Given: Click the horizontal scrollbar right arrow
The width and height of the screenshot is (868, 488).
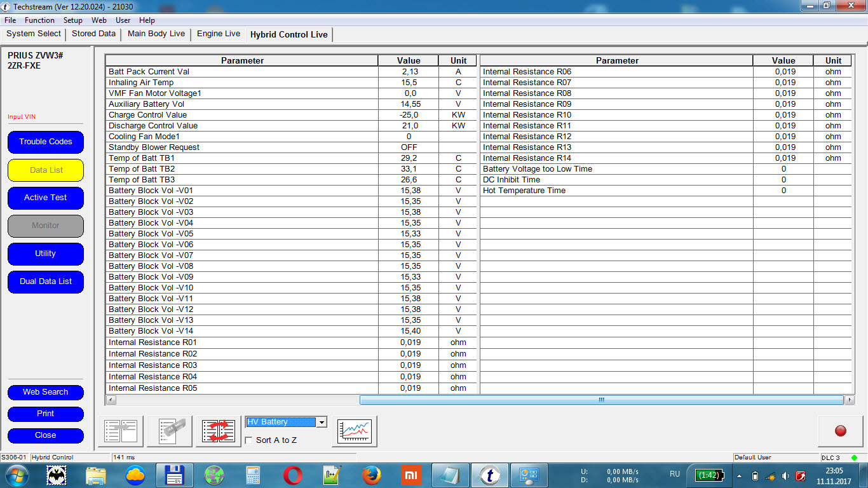Looking at the screenshot, I should 850,400.
